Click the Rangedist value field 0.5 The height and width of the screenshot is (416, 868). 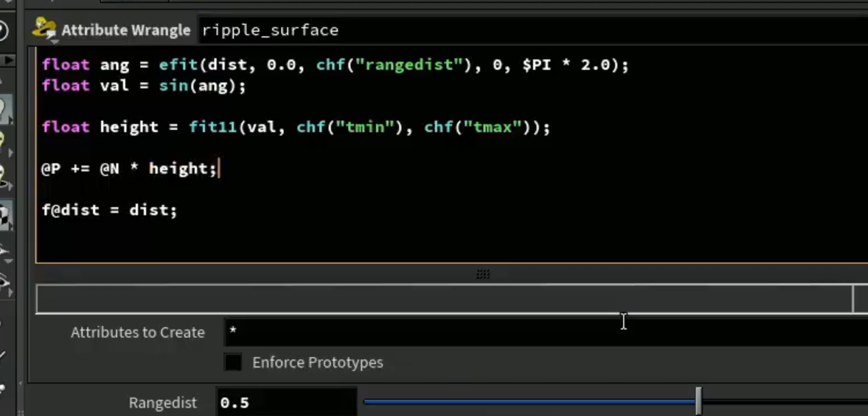(286, 402)
